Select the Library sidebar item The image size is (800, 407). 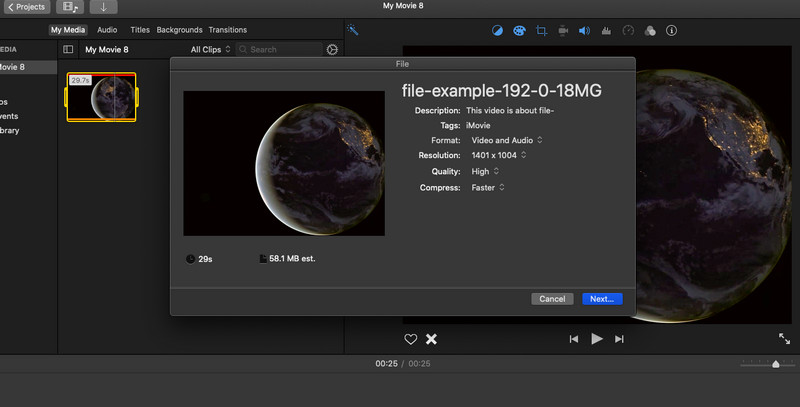[9, 131]
